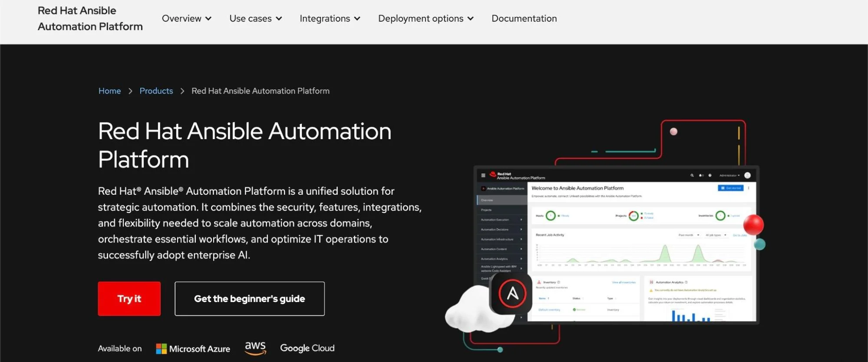
Task: Click the Inventory card icon in preview
Action: point(539,282)
